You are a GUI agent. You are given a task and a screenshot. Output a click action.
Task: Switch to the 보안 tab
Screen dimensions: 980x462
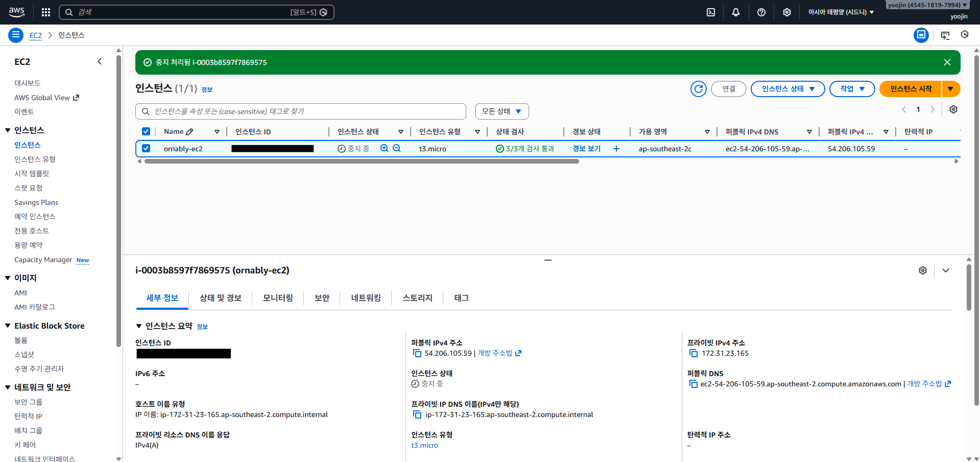click(x=322, y=298)
